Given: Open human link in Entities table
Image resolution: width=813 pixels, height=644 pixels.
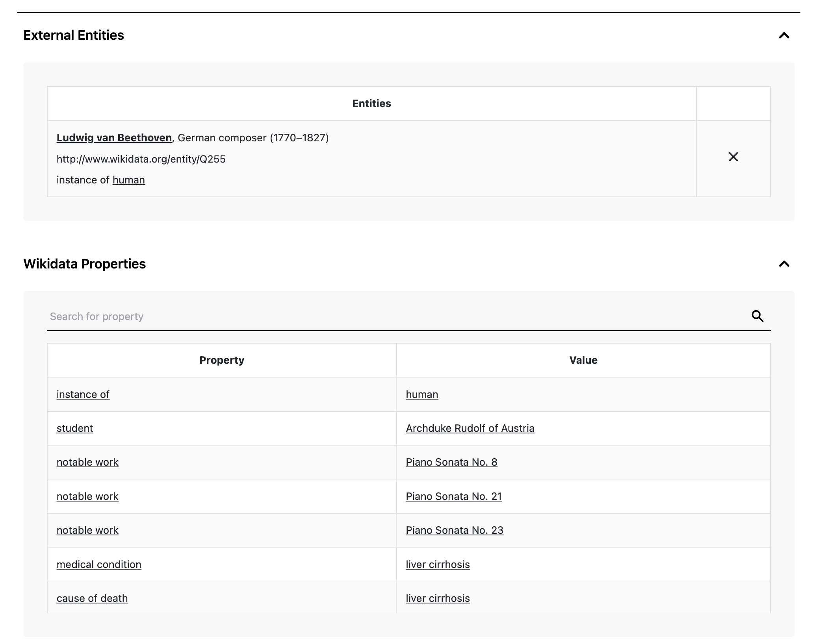Looking at the screenshot, I should [x=128, y=180].
